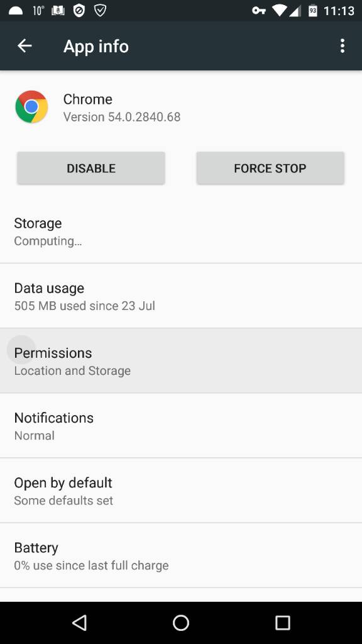Image resolution: width=362 pixels, height=644 pixels.
Task: Tap the Wi-Fi signal status icon
Action: pyautogui.click(x=280, y=11)
